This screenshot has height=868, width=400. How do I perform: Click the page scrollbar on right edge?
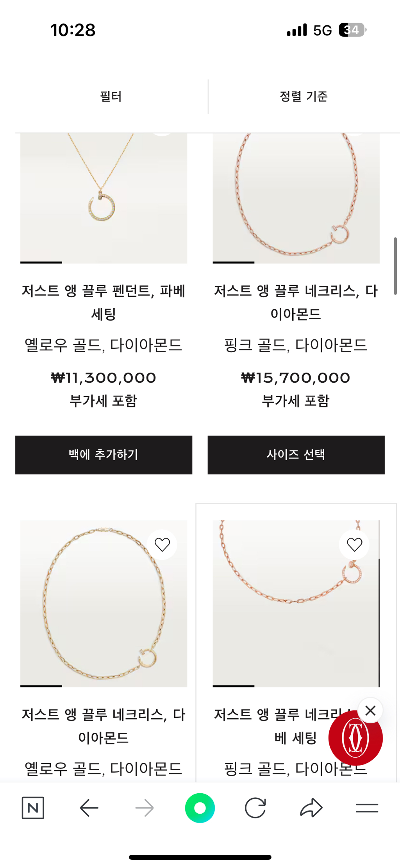395,266
